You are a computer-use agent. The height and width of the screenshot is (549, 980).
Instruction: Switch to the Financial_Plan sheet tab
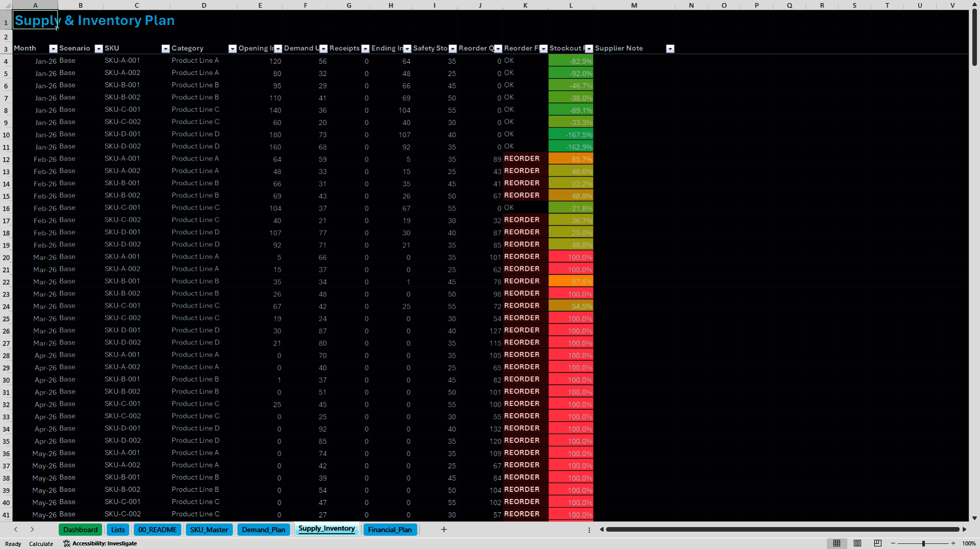390,530
